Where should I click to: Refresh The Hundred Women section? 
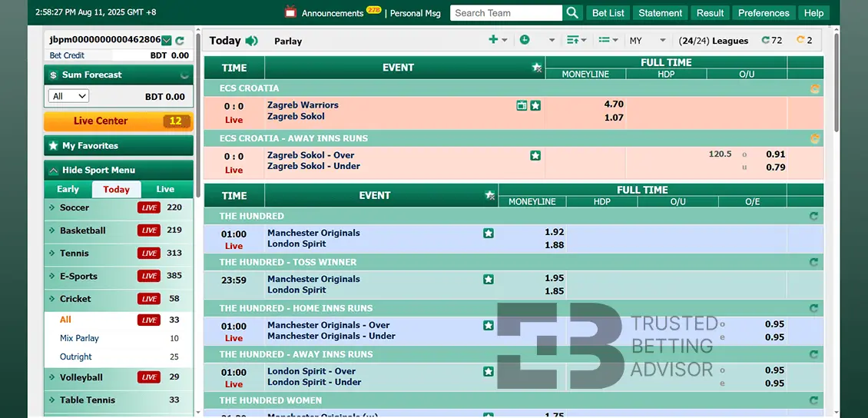(813, 400)
